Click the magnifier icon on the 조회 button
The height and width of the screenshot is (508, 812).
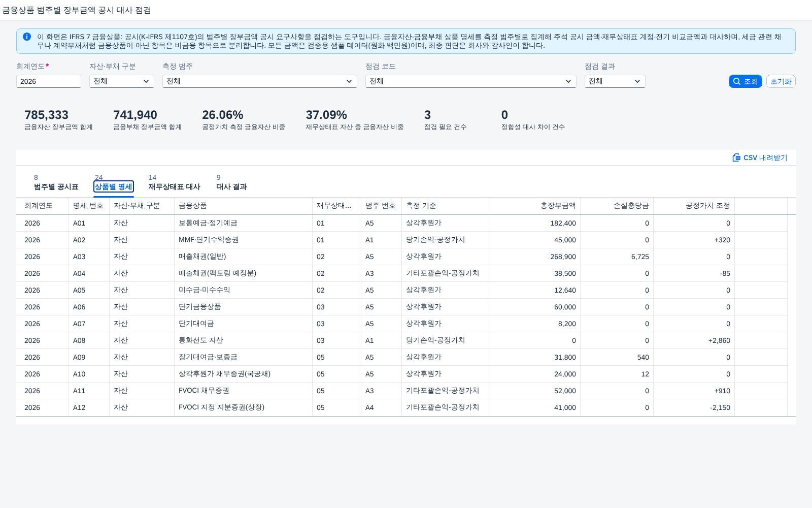click(x=737, y=81)
